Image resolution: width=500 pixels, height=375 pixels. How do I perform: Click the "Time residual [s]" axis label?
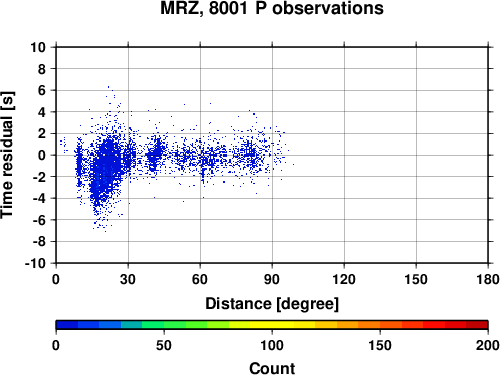point(7,155)
